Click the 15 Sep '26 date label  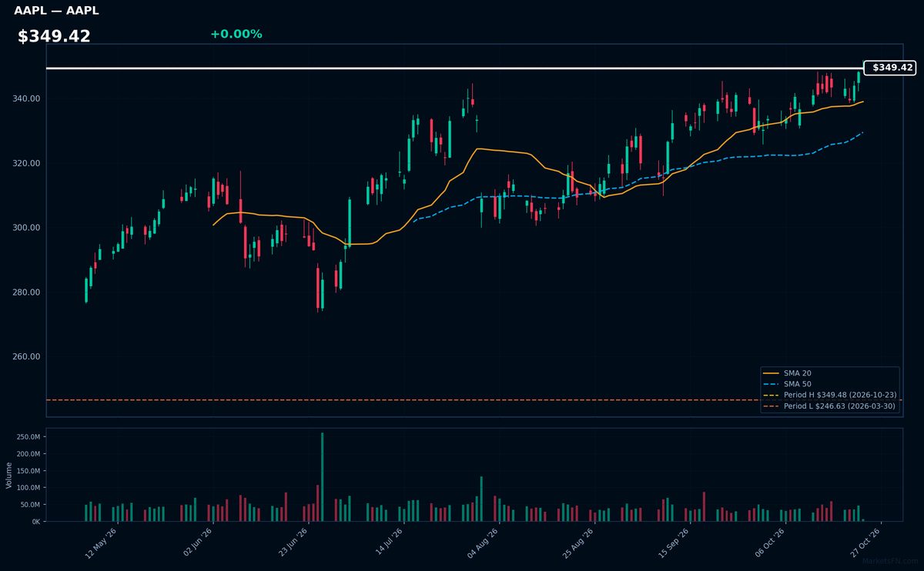673,543
